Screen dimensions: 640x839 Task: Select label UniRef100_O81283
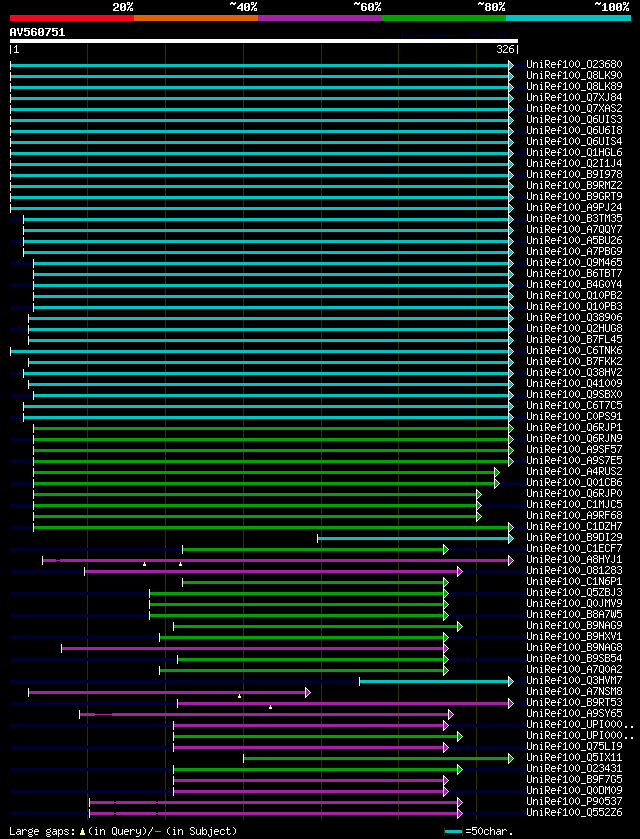574,571
